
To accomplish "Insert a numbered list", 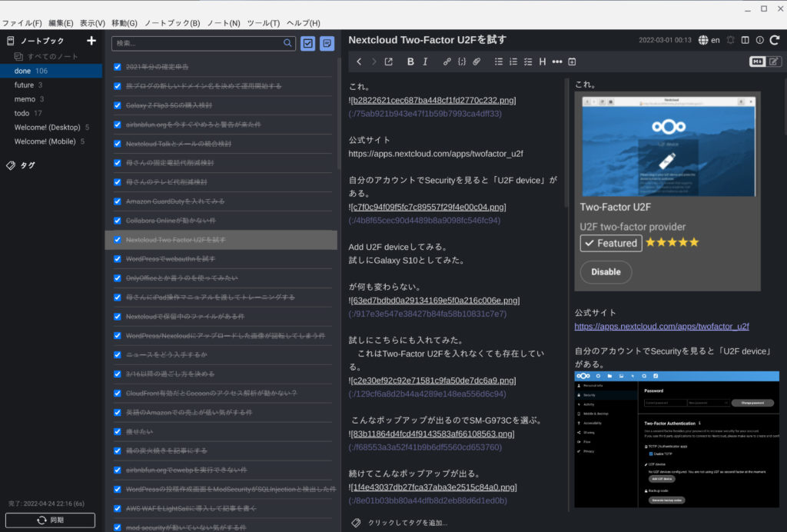I will click(x=513, y=62).
